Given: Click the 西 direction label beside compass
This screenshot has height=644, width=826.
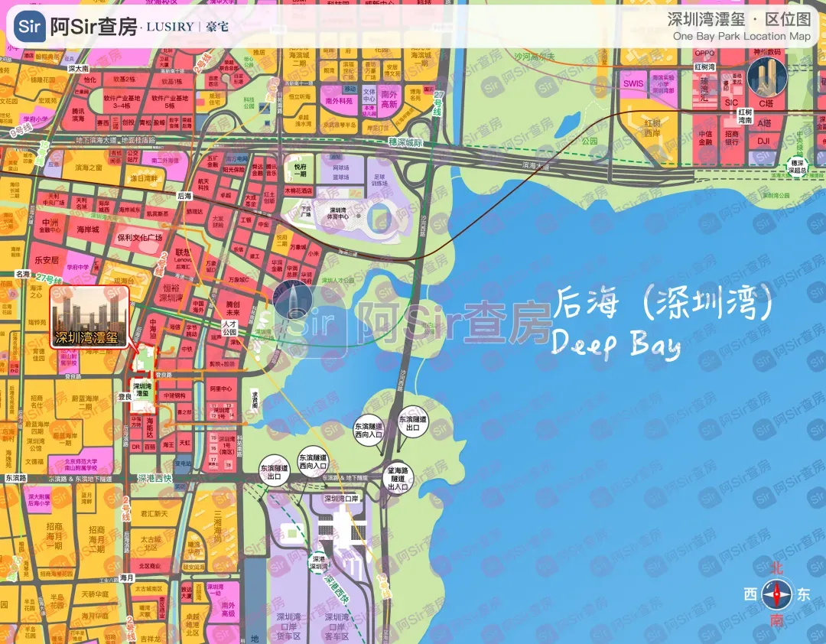Looking at the screenshot, I should click(x=751, y=594).
